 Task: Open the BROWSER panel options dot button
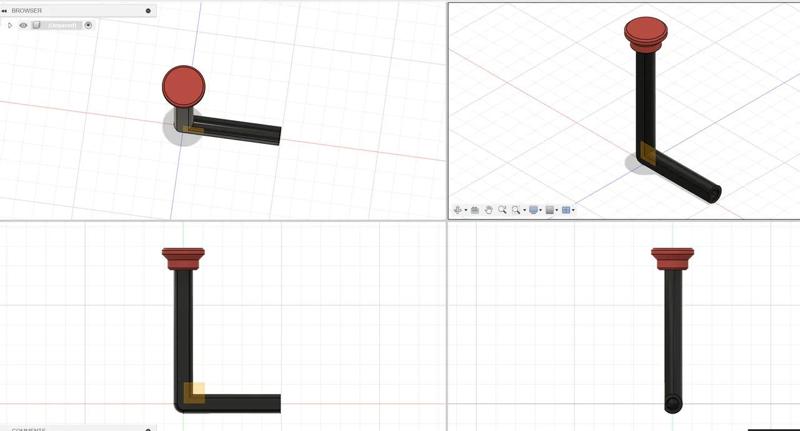pyautogui.click(x=148, y=11)
